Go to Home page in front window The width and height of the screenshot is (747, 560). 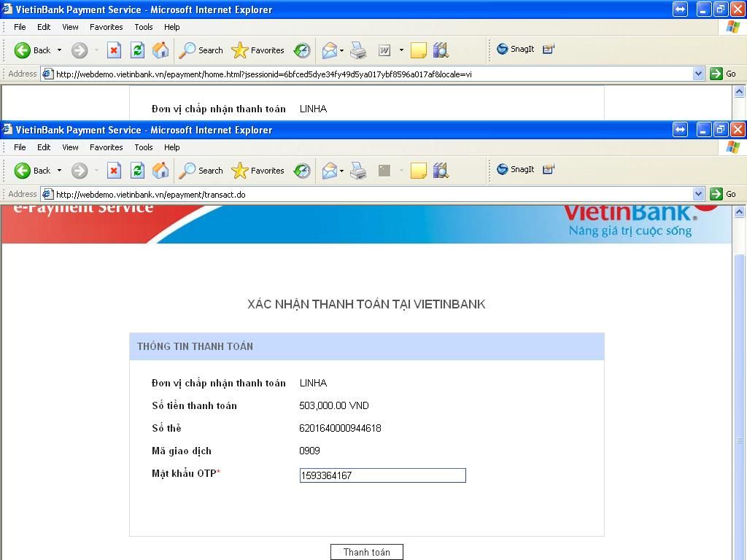click(160, 171)
